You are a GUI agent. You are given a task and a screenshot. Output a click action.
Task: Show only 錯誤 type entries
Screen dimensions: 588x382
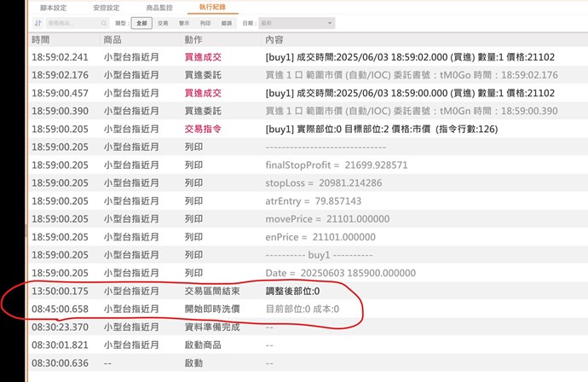(228, 25)
